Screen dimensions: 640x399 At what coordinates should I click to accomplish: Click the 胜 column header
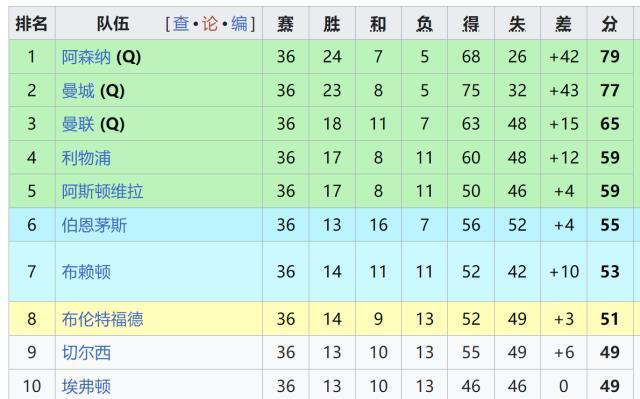pyautogui.click(x=332, y=23)
